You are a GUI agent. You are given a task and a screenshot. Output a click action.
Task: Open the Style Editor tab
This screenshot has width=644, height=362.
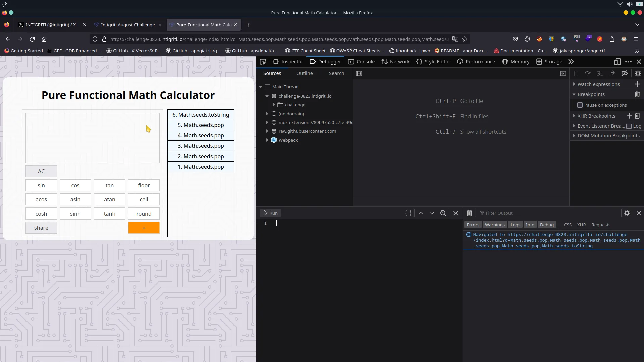433,62
